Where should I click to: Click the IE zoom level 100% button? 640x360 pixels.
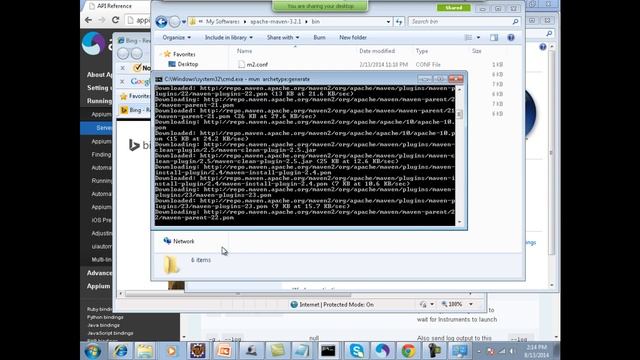click(452, 304)
